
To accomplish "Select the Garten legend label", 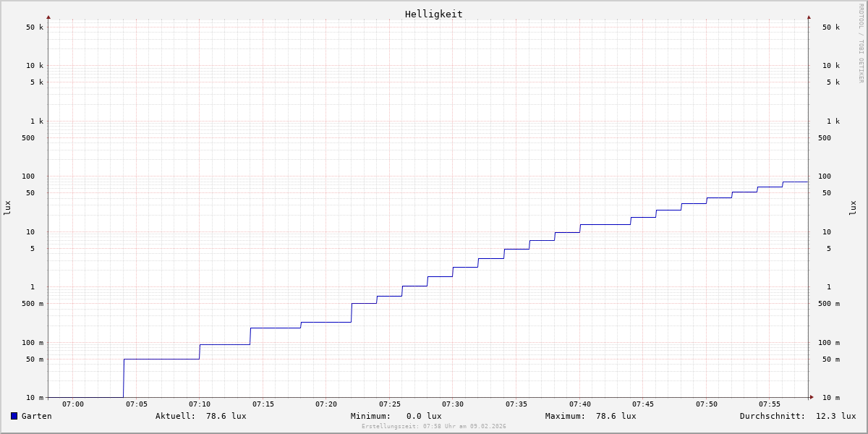I will pyautogui.click(x=36, y=416).
